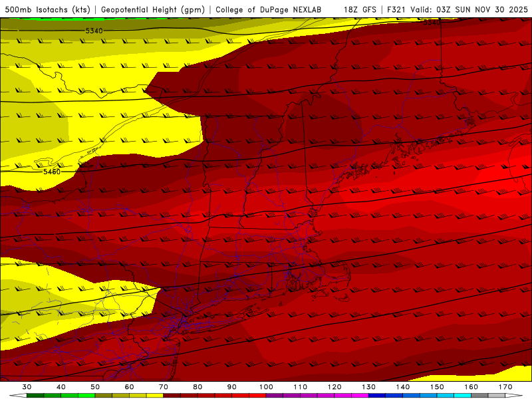Pick the dark gray legend swatch starting at 160
This screenshot has width=532, height=399.
click(x=479, y=396)
